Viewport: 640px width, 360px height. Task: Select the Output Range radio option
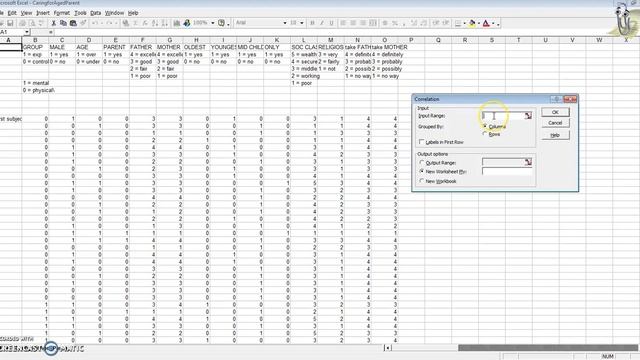pyautogui.click(x=422, y=162)
